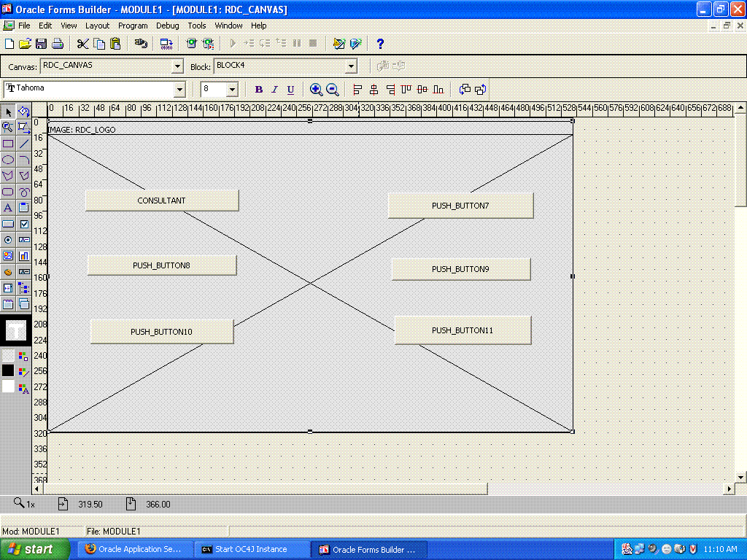Open the Tahoma font name dropdown
The width and height of the screenshot is (747, 560).
179,90
